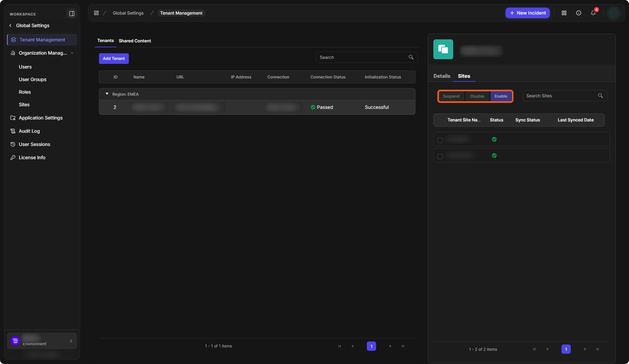Select the Sites tab in tenant panel
This screenshot has height=364, width=629.
pos(464,76)
